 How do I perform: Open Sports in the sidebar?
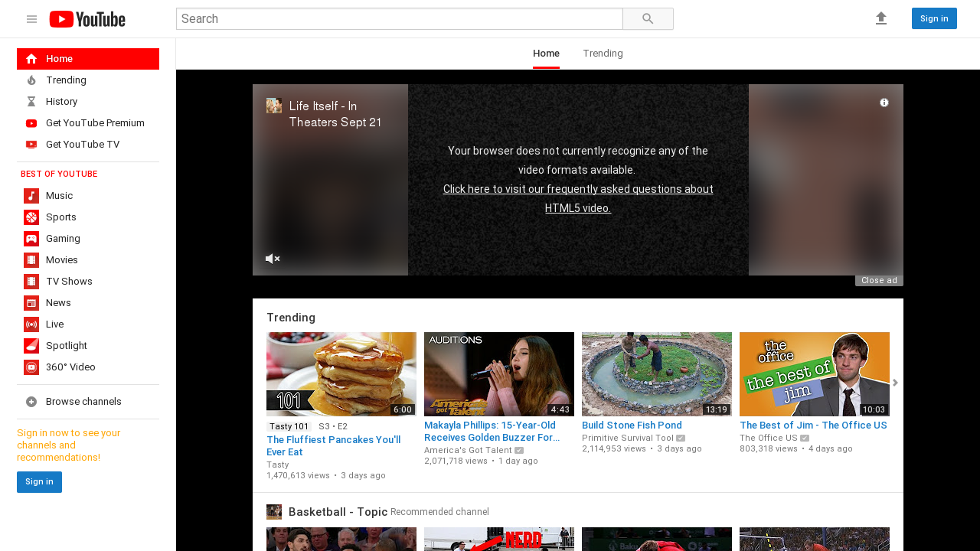tap(88, 217)
